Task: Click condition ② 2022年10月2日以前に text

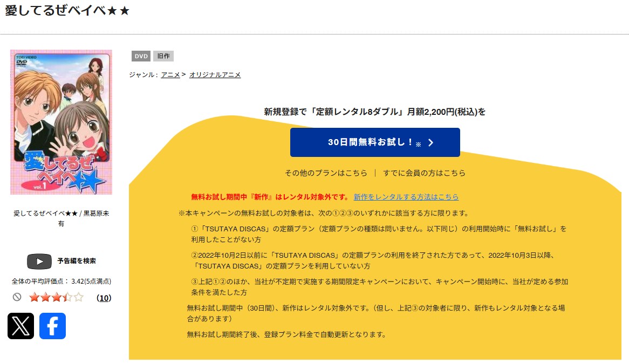Action: point(373,260)
